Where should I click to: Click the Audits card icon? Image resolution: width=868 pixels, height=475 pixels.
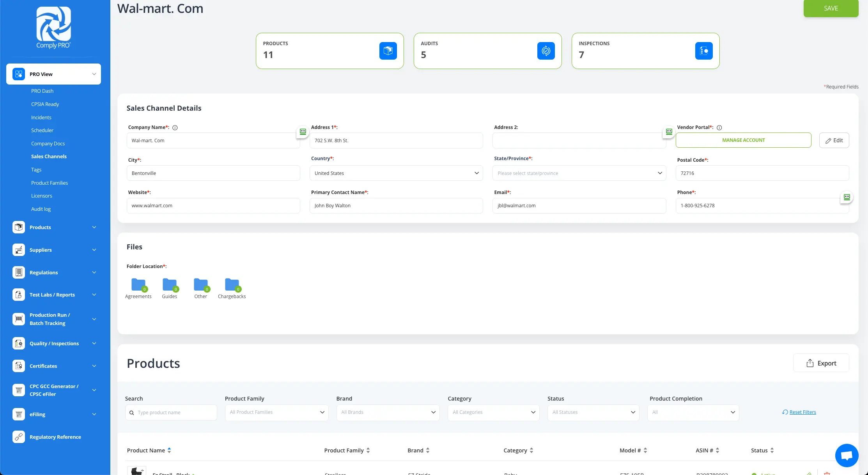coord(546,51)
